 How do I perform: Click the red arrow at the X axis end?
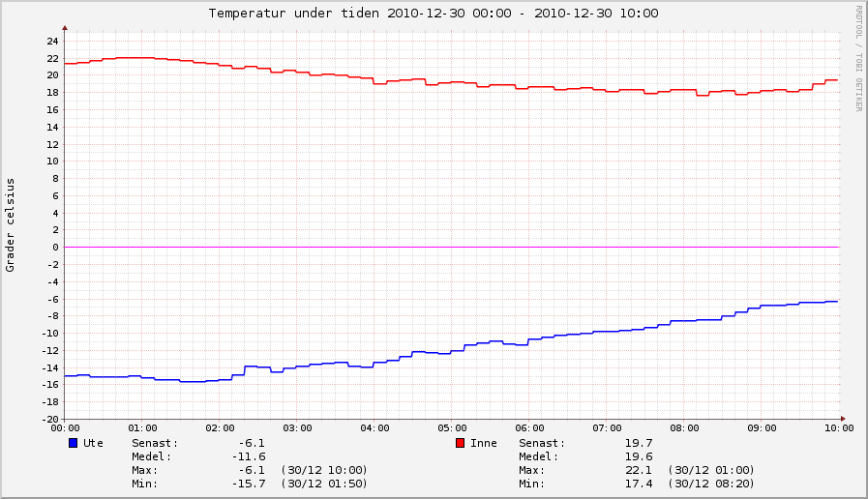coord(841,419)
